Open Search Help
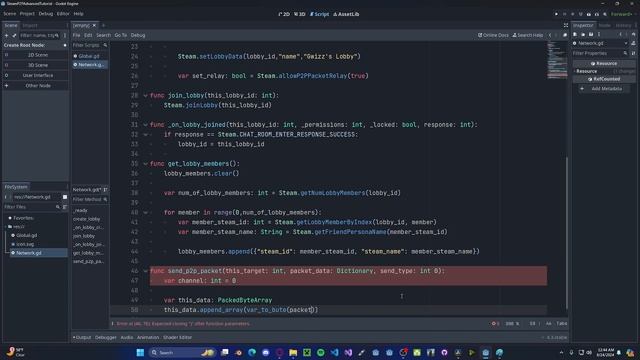Image resolution: width=640 pixels, height=360 pixels. tap(527, 35)
